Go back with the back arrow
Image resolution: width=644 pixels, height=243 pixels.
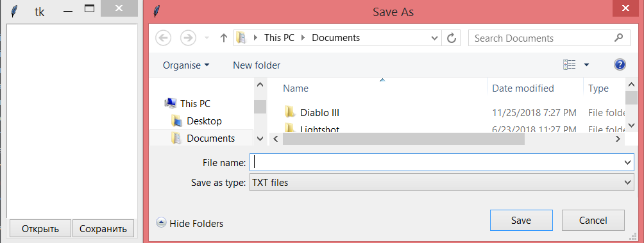click(x=163, y=38)
